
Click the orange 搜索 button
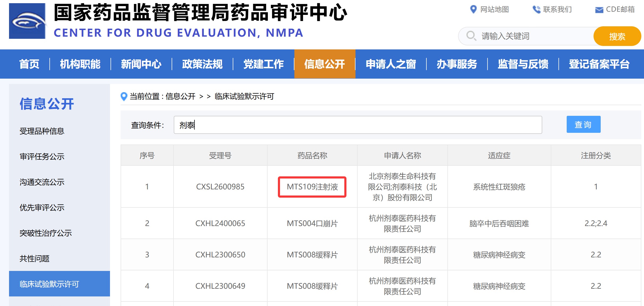pos(617,36)
